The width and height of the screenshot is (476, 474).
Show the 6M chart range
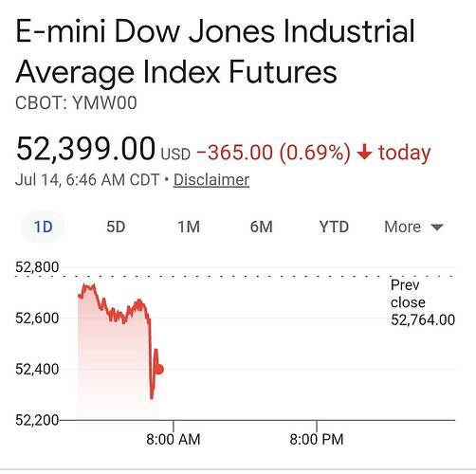coord(262,227)
